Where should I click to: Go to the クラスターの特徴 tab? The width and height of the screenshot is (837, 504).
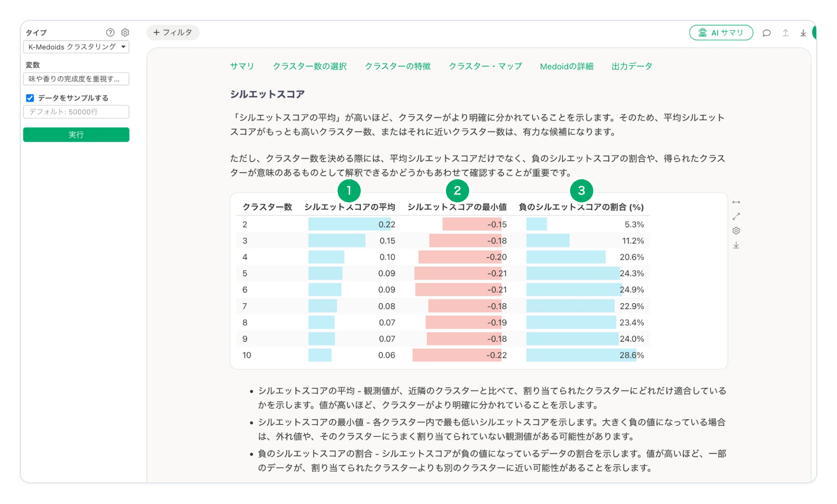pos(398,66)
